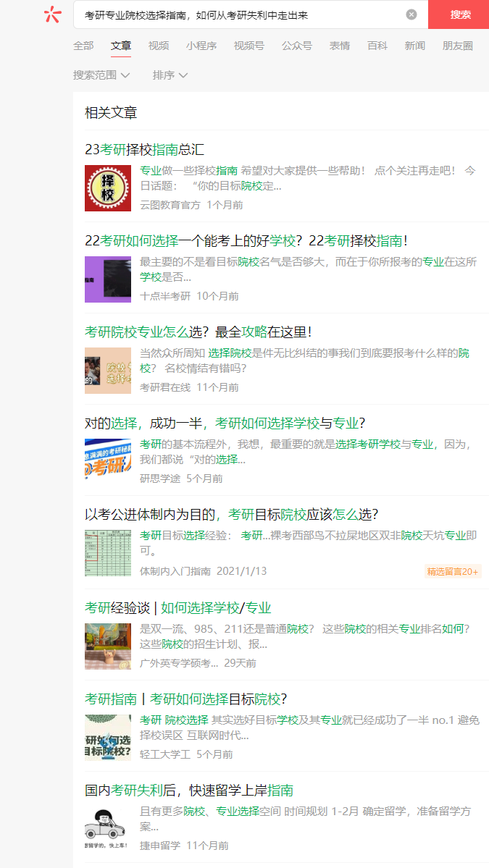489x868 pixels.
Task: Click the 精选留言20+ badge
Action: 453,571
